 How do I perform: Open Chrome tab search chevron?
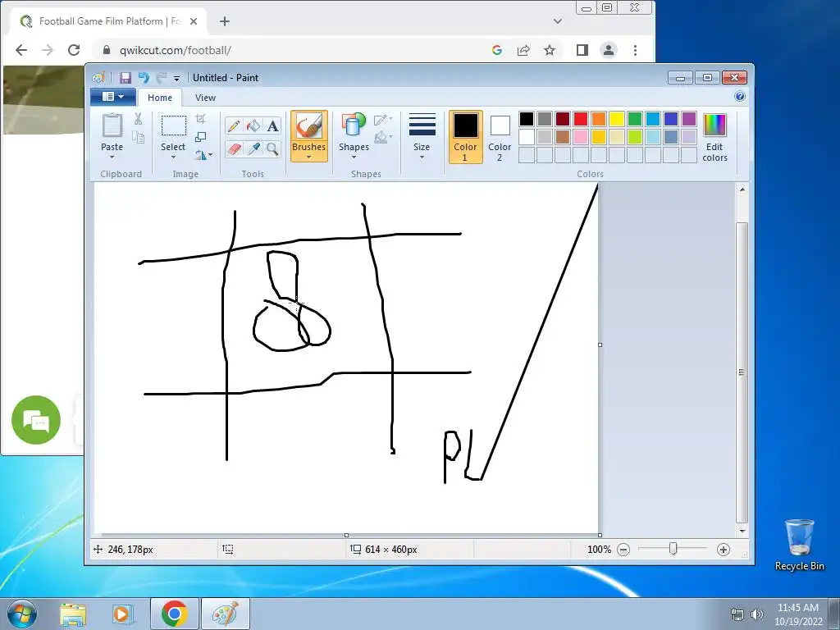click(558, 21)
